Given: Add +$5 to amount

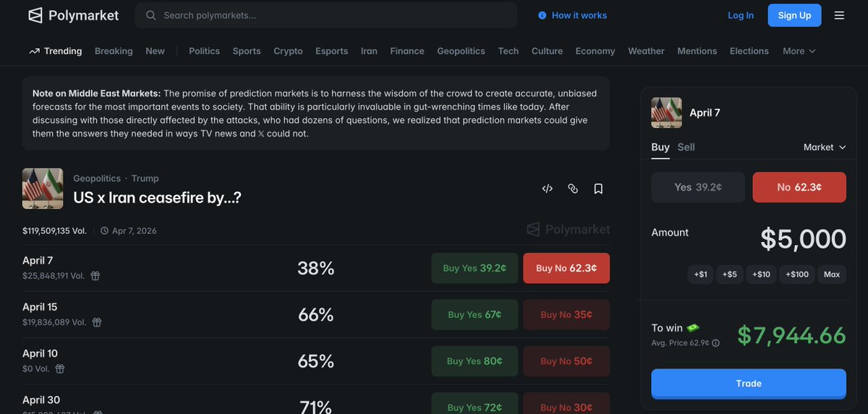Looking at the screenshot, I should tap(729, 275).
